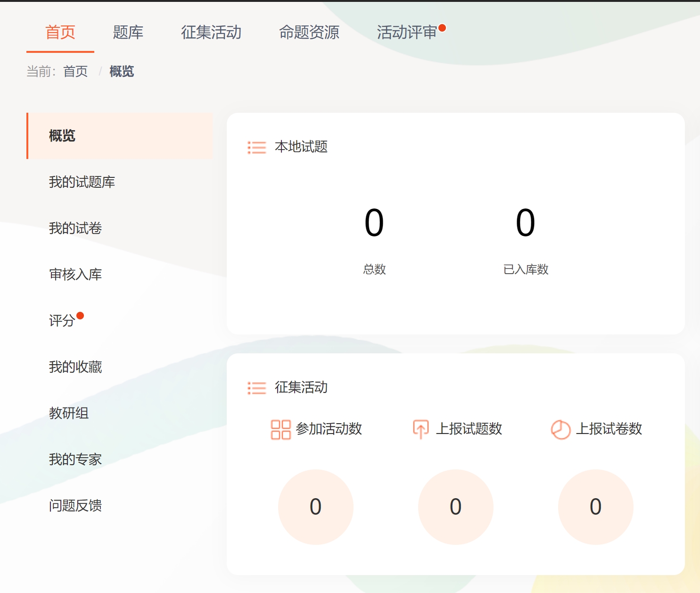Go to the 命题资源 tab
The height and width of the screenshot is (593, 700).
tap(309, 32)
